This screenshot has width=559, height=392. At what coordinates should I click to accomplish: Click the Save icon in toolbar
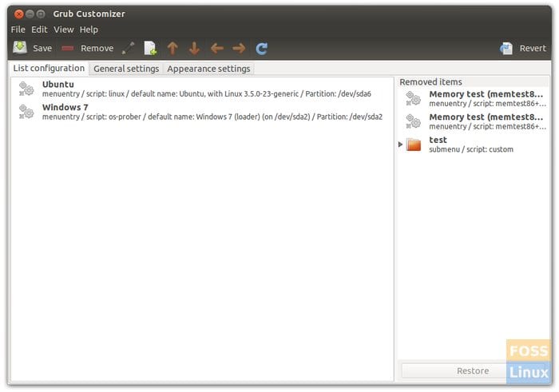click(x=20, y=48)
